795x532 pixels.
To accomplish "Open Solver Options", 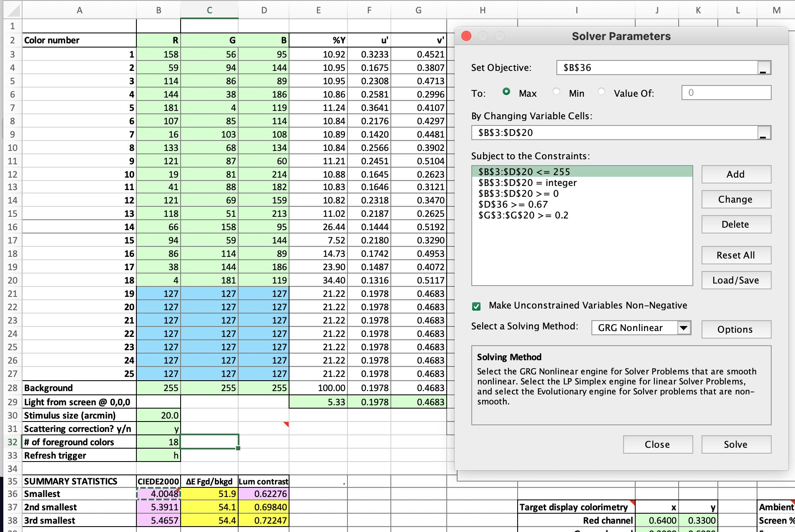I will tap(736, 329).
